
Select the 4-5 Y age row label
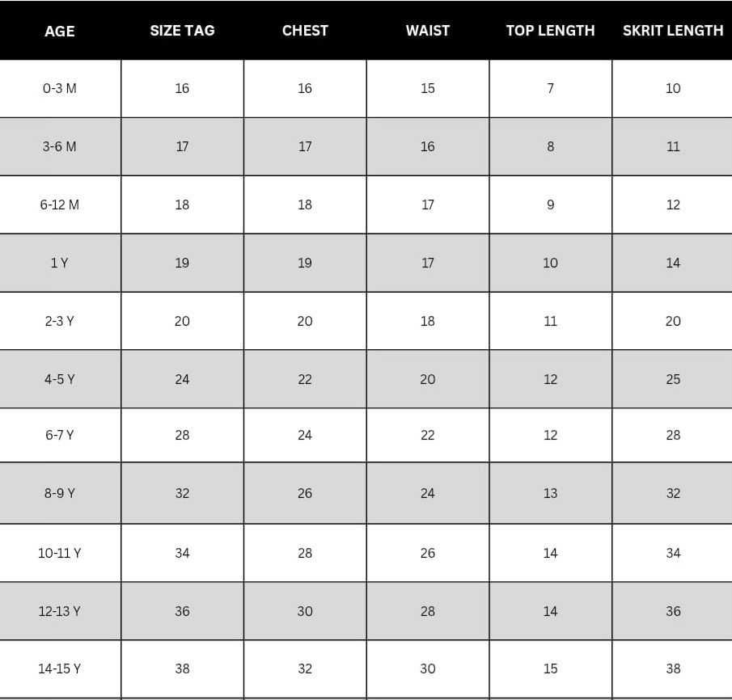pos(59,379)
